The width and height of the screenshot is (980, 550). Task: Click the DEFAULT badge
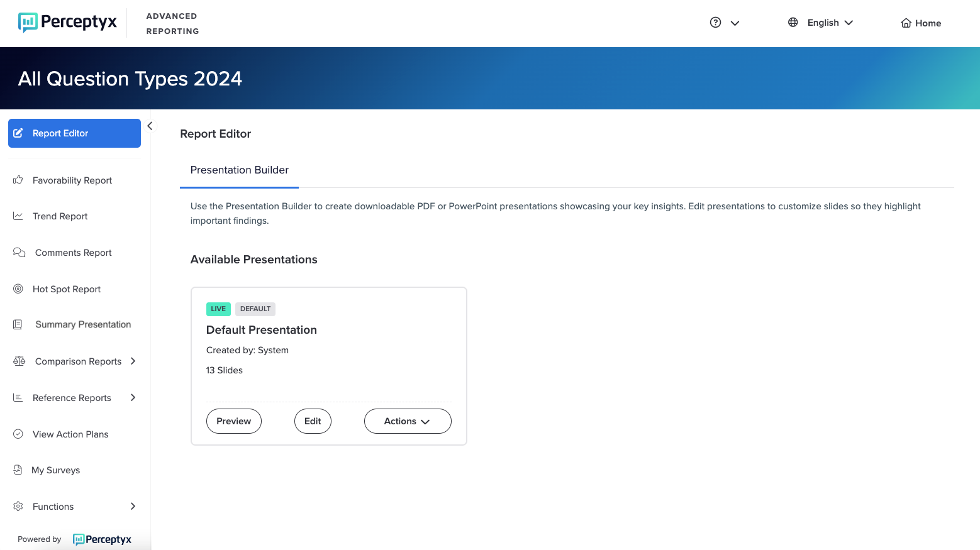[255, 309]
